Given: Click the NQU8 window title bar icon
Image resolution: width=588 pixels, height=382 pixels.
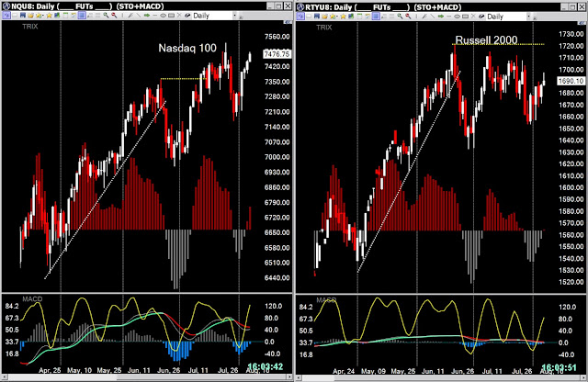Looking at the screenshot, I should (x=6, y=6).
